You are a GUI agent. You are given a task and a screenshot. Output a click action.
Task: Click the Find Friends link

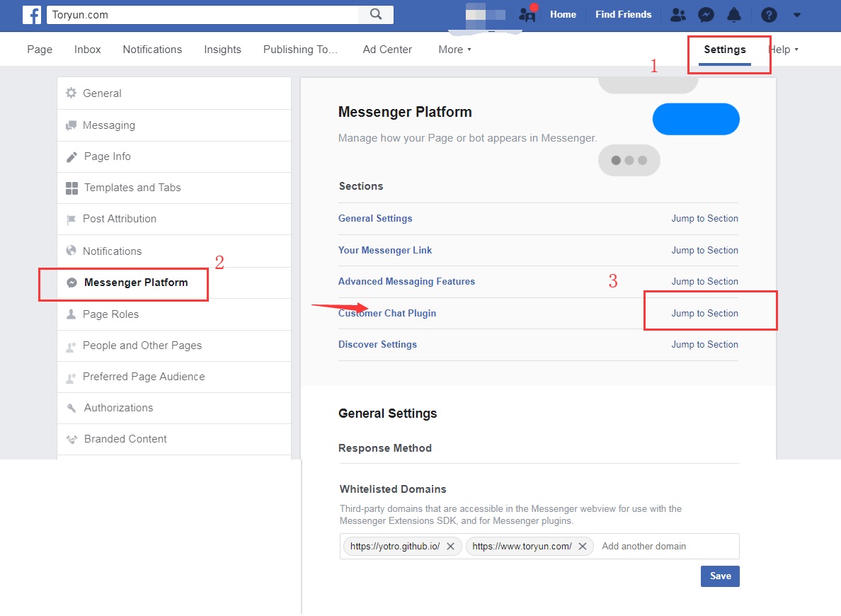(623, 14)
